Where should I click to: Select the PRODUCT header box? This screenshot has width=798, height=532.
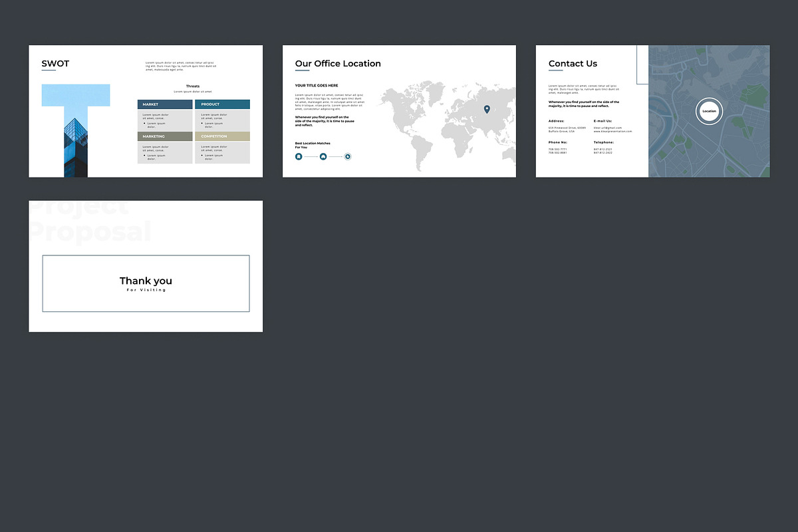(222, 104)
